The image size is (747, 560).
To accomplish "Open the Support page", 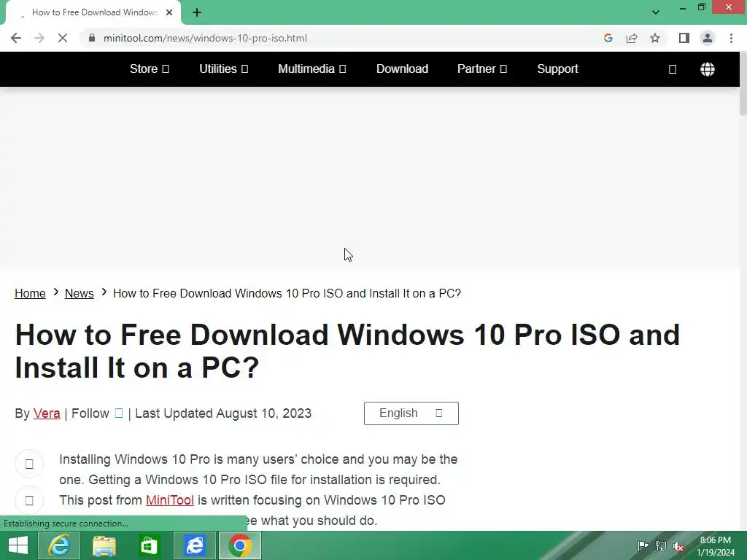I will 557,69.
